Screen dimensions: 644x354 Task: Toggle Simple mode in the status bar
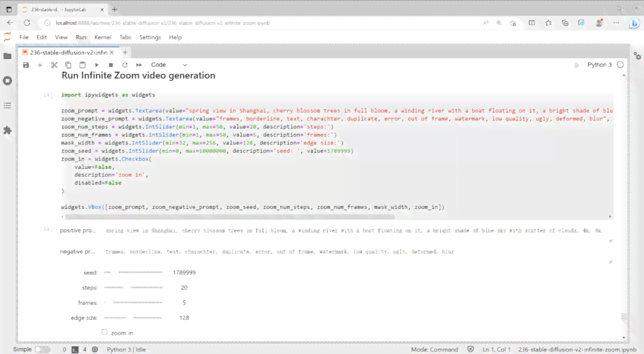coord(42,349)
